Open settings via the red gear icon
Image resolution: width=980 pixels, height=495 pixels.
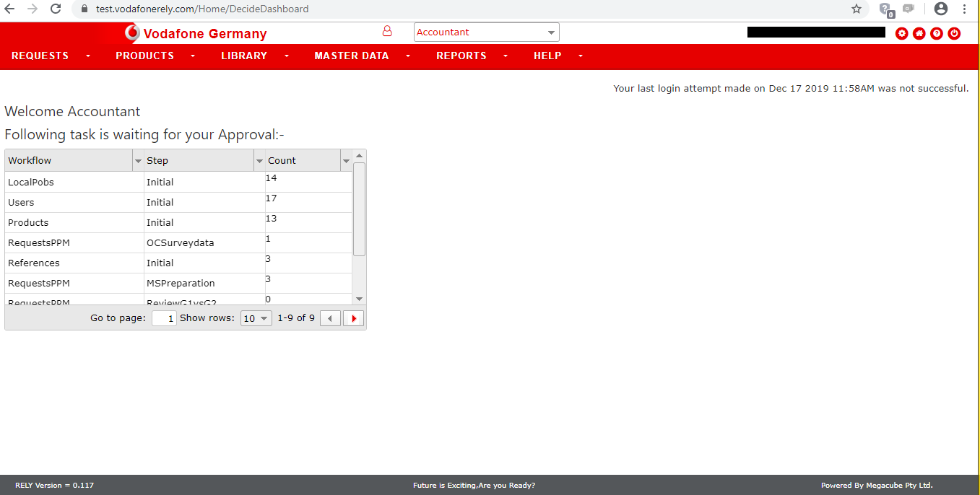[x=901, y=33]
